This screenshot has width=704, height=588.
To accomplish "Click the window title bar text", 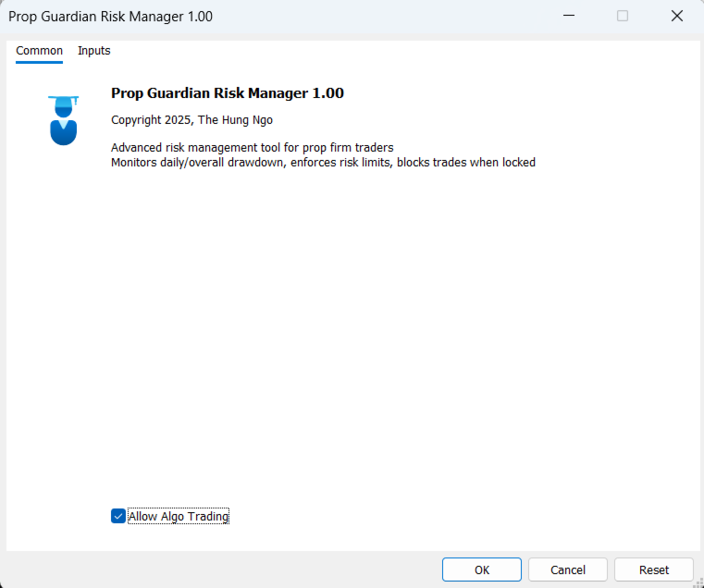I will pos(110,17).
